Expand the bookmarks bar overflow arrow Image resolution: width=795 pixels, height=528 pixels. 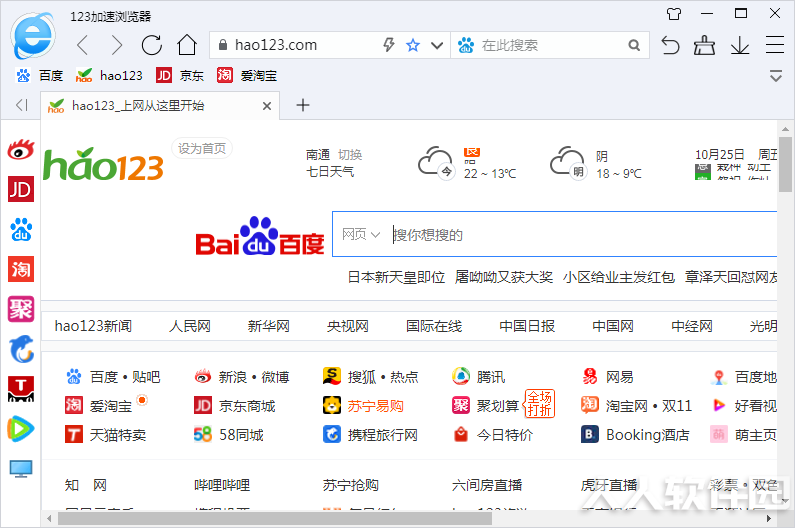(776, 76)
